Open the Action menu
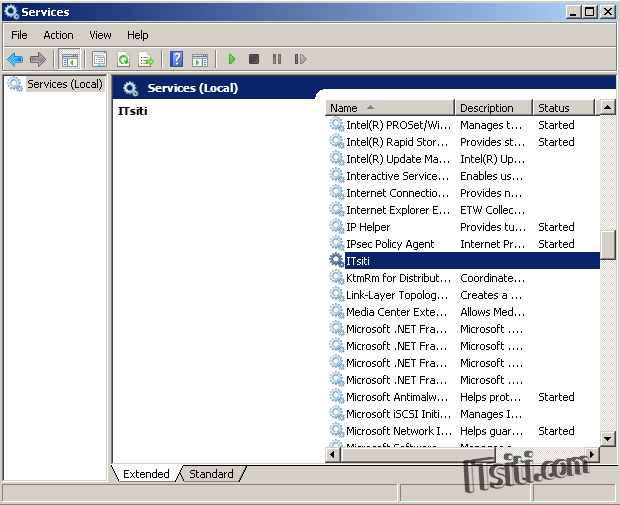 point(58,35)
